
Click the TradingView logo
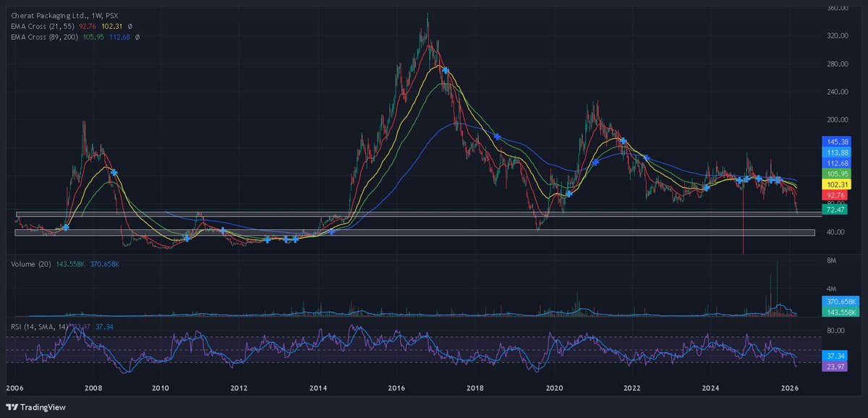point(35,406)
